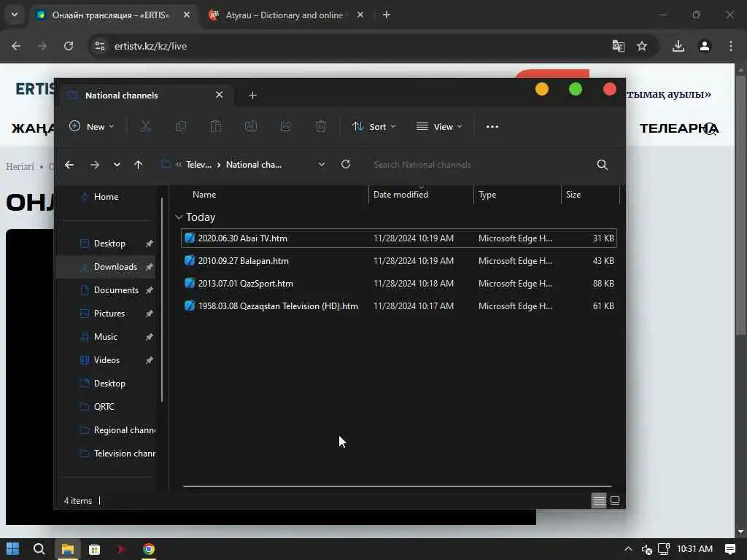
Task: Switch to Онлайн трансляция ERTIS tab
Action: pos(111,15)
